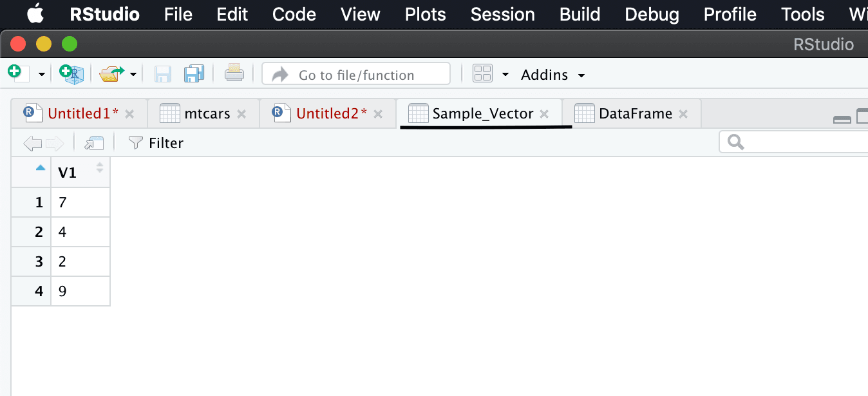The height and width of the screenshot is (396, 868).
Task: Click the Open File folder icon
Action: [112, 74]
